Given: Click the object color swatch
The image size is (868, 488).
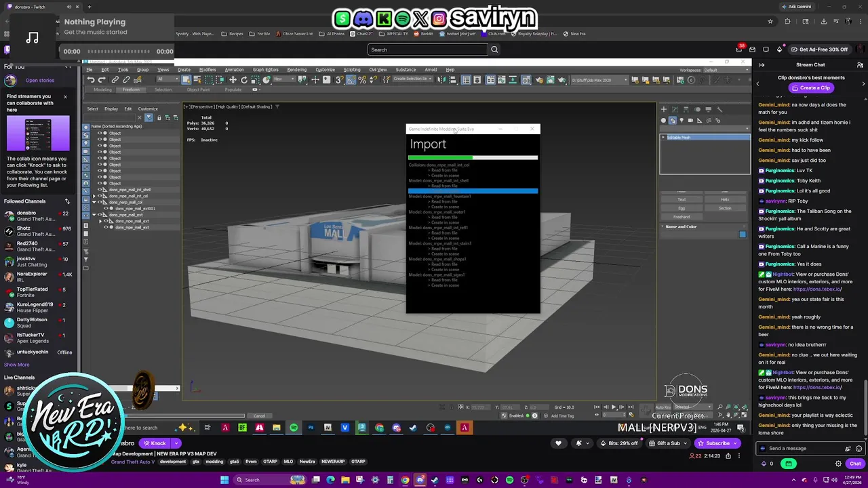Looking at the screenshot, I should tap(743, 234).
